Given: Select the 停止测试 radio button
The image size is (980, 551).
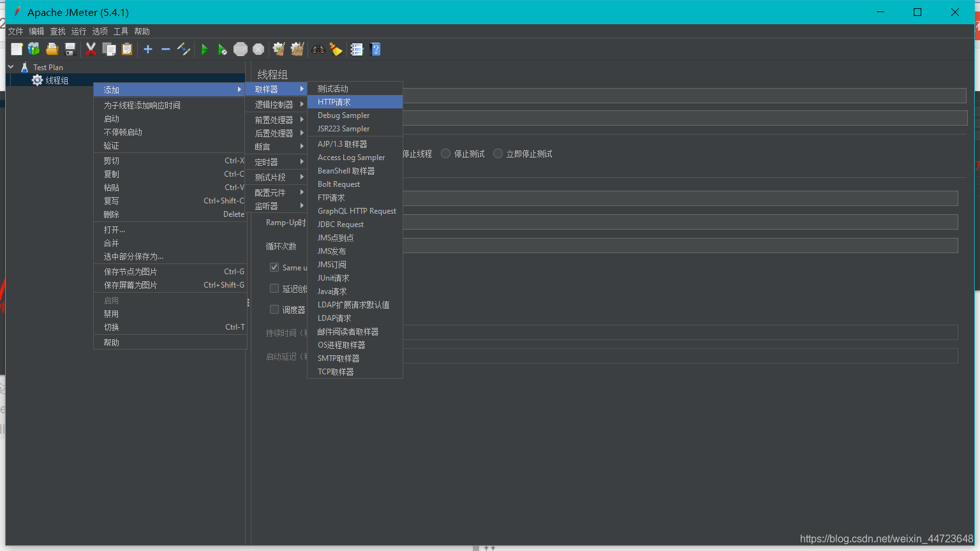Looking at the screenshot, I should tap(446, 154).
